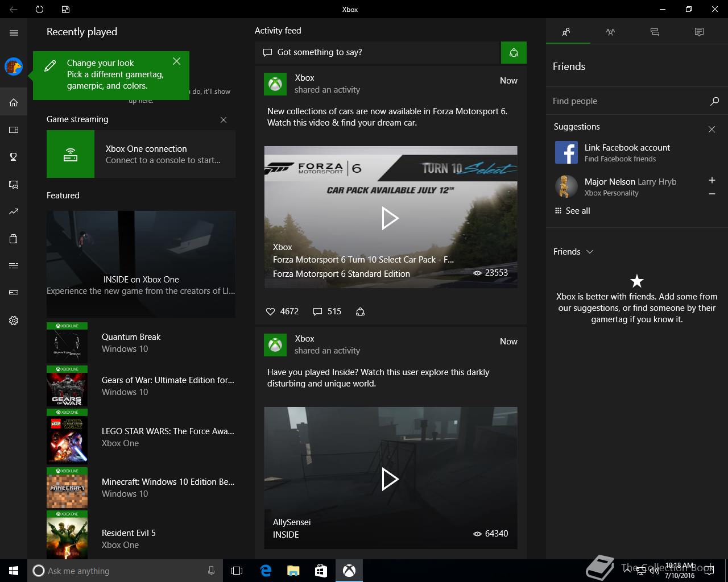The height and width of the screenshot is (582, 728).
Task: Open Trending sidebar icon
Action: (14, 211)
